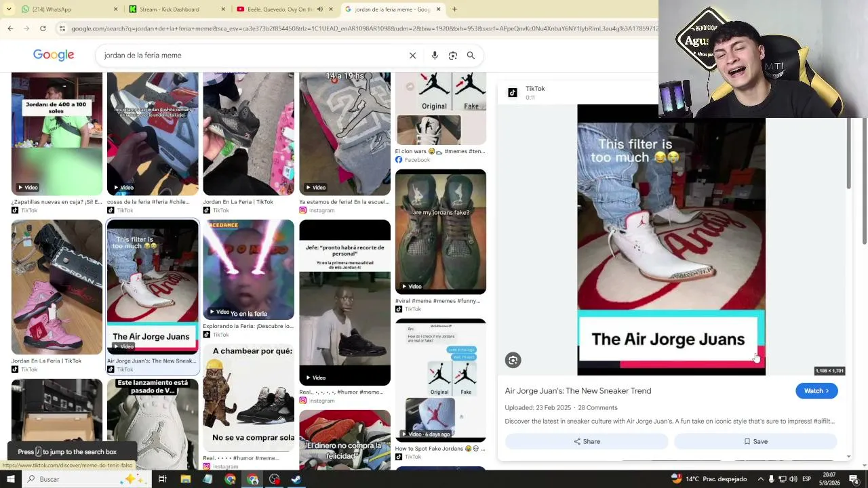
Task: Click the Facebook source under 'El clon wars'
Action: click(413, 160)
